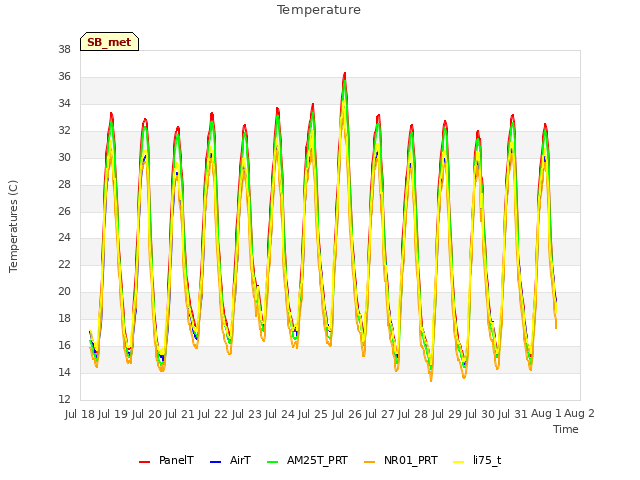Click the Jul 28 x-axis tick label
Viewport: 640px width, 480px height.
point(413,414)
